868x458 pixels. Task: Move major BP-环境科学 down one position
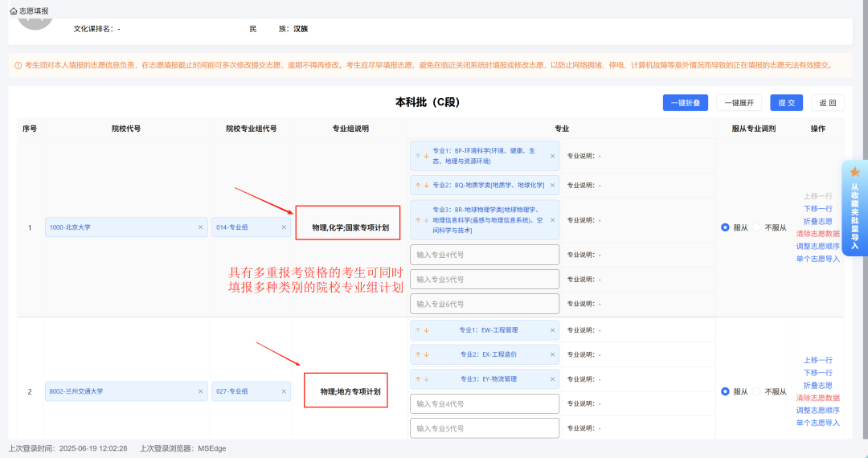[426, 156]
